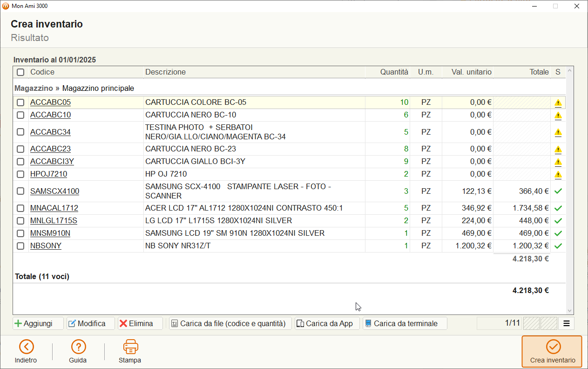Click quantity 10 of CARTUCCIA COLORE BC-05
588x369 pixels.
click(x=404, y=102)
